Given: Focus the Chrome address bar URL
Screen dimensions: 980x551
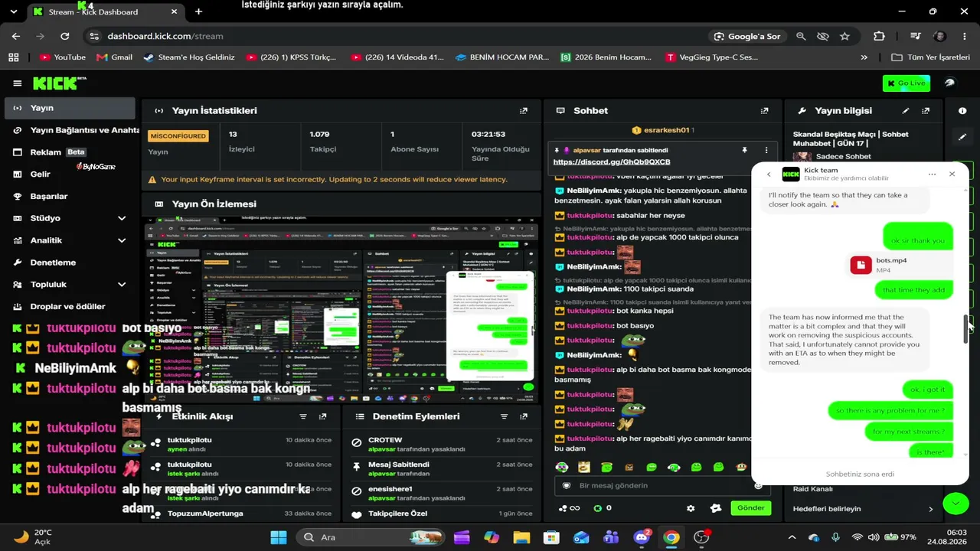Looking at the screenshot, I should click(165, 36).
